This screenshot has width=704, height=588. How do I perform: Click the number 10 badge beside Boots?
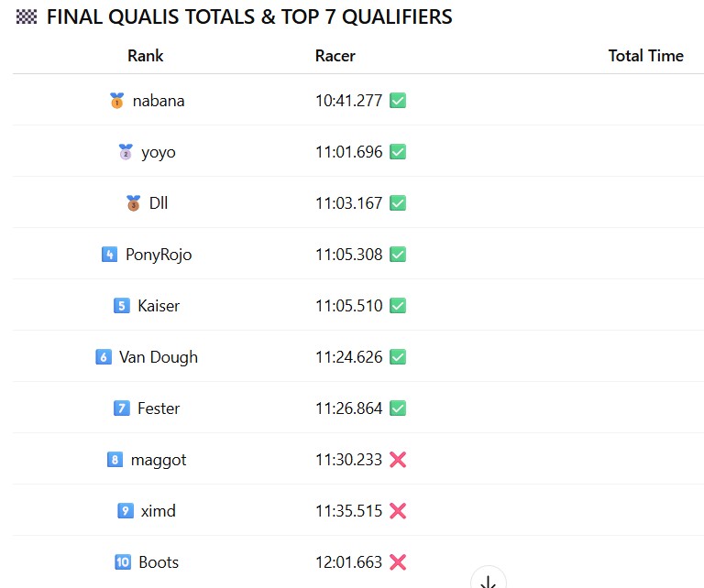123,562
